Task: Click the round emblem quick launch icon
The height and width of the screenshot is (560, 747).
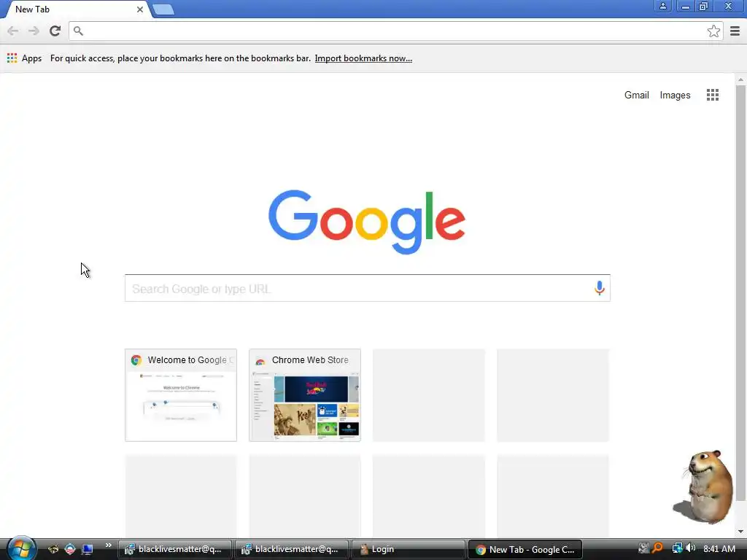Action: (70, 549)
